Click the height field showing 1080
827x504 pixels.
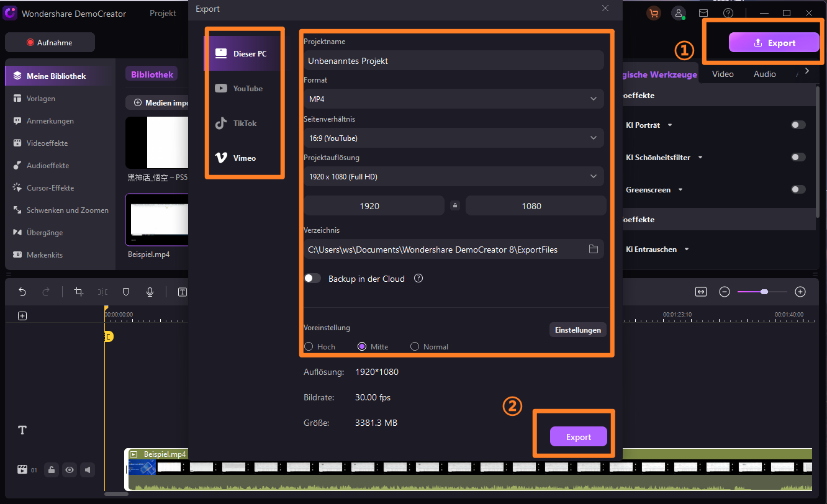coord(536,205)
